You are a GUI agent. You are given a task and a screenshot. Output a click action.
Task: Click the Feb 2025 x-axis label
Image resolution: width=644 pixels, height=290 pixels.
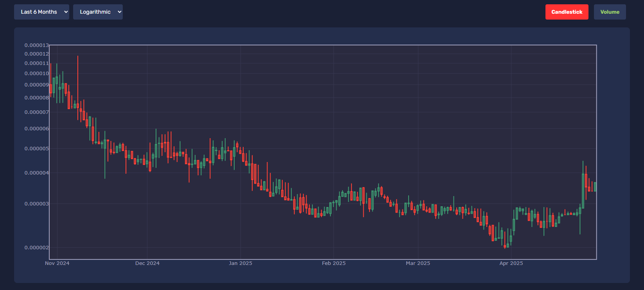coord(334,263)
